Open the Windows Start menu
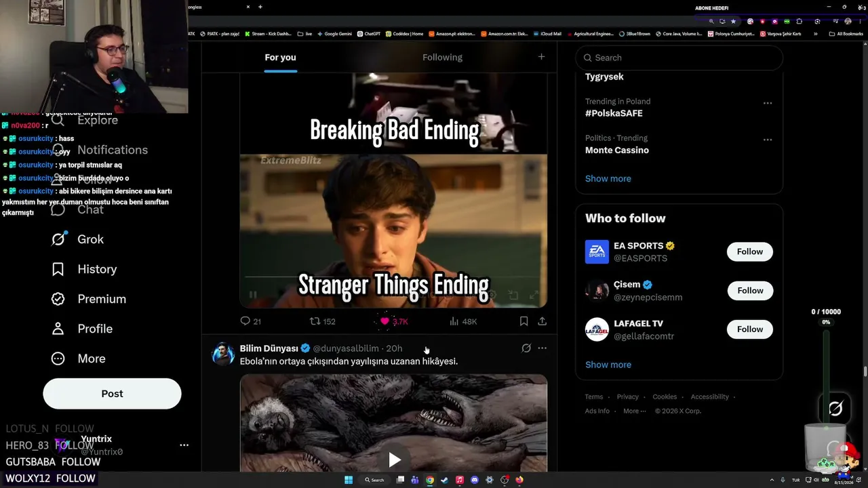Image resolution: width=868 pixels, height=488 pixels. (349, 480)
